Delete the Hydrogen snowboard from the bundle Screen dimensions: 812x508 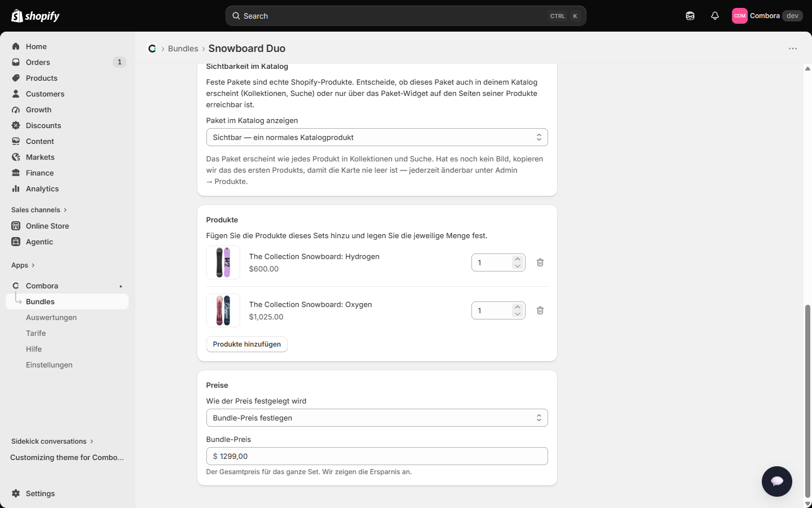[x=540, y=262]
